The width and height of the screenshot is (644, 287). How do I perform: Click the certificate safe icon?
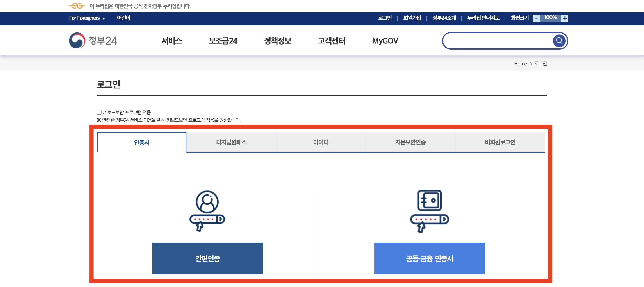click(x=429, y=211)
